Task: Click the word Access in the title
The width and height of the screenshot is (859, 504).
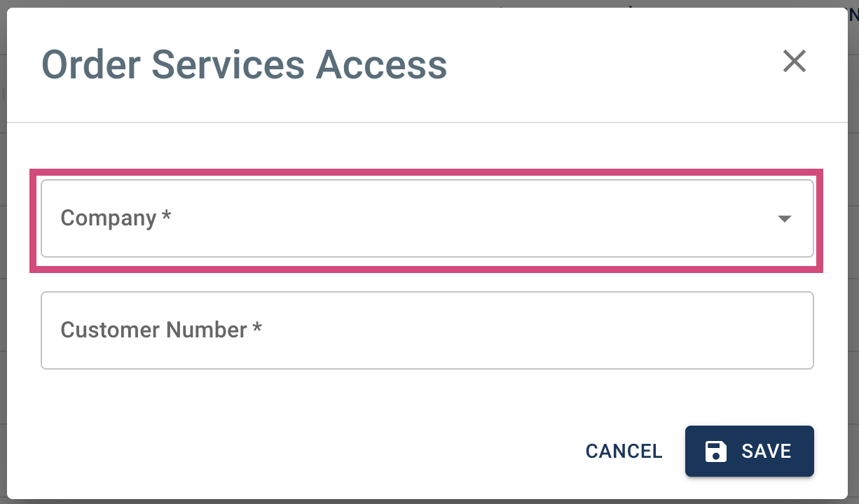Action: (x=382, y=64)
